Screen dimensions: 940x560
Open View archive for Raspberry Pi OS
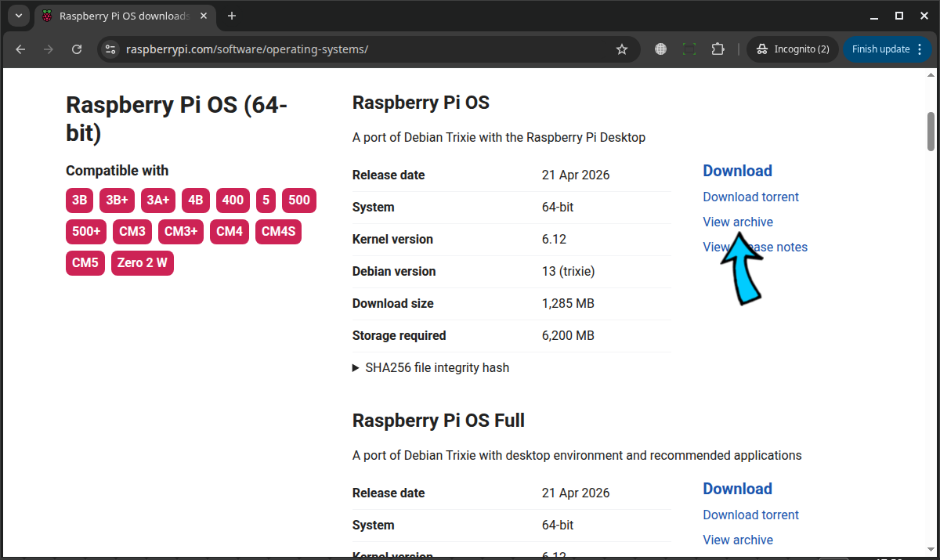pos(738,222)
